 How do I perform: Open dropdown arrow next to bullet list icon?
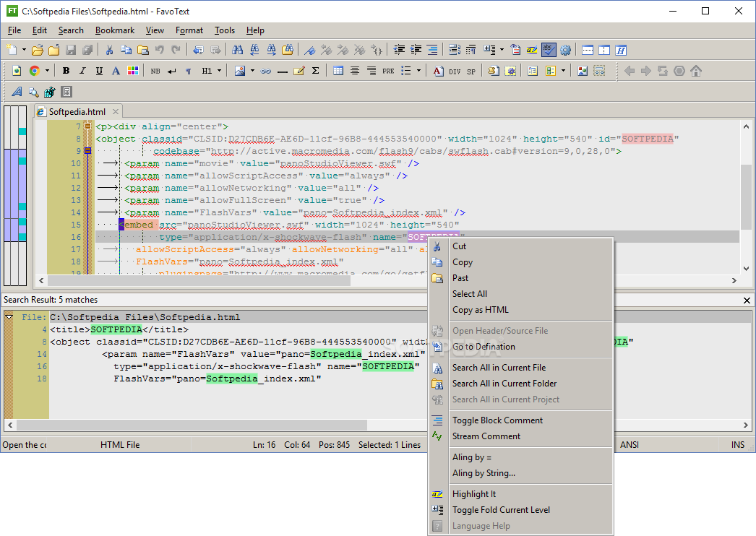point(418,71)
